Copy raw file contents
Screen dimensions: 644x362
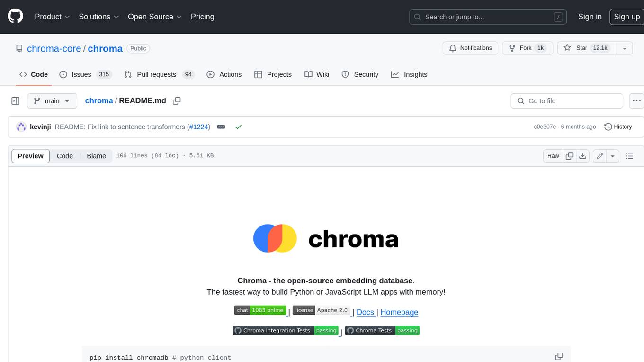pyautogui.click(x=570, y=156)
